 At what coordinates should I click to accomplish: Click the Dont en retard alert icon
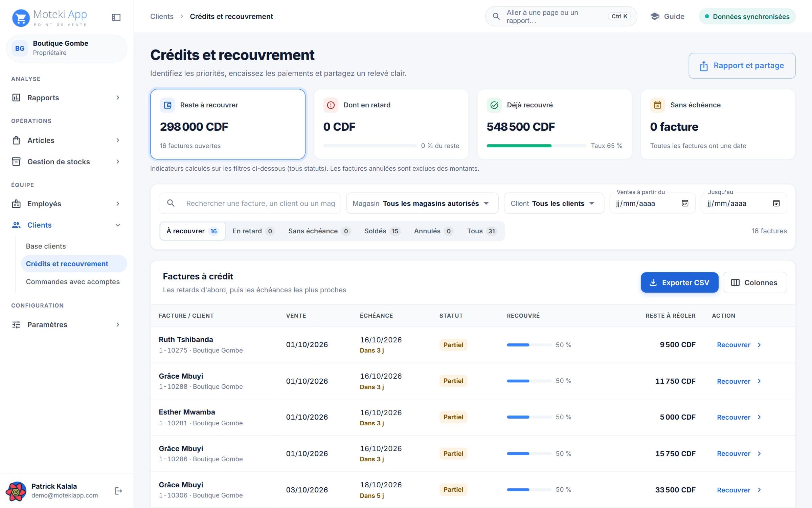[331, 105]
